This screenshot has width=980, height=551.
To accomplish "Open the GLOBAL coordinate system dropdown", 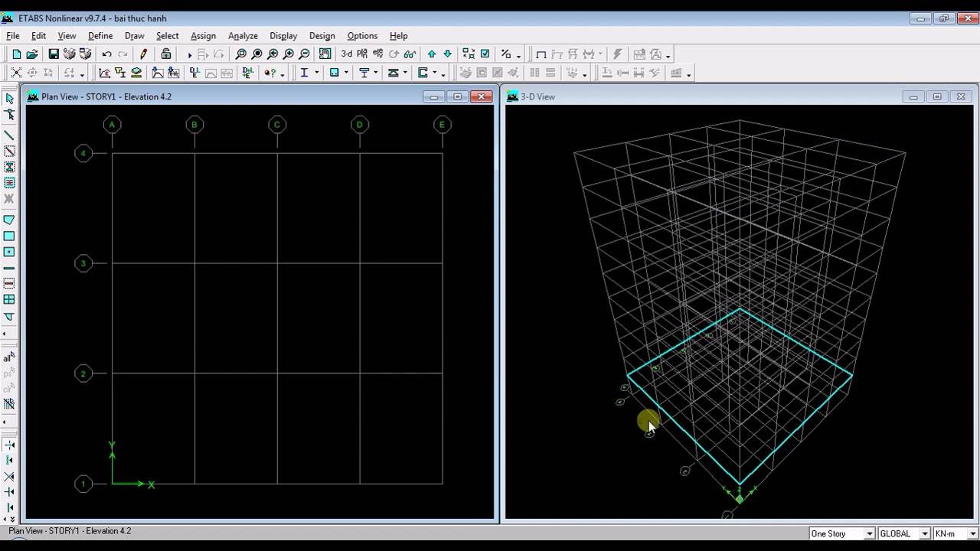I will pyautogui.click(x=925, y=533).
